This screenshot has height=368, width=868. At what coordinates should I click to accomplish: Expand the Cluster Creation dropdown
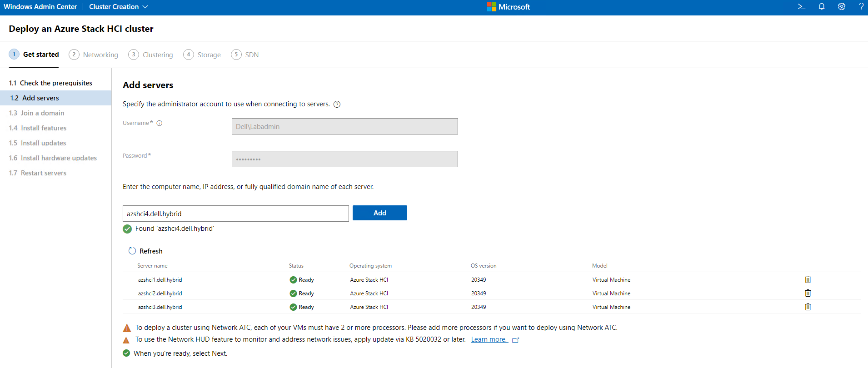119,7
